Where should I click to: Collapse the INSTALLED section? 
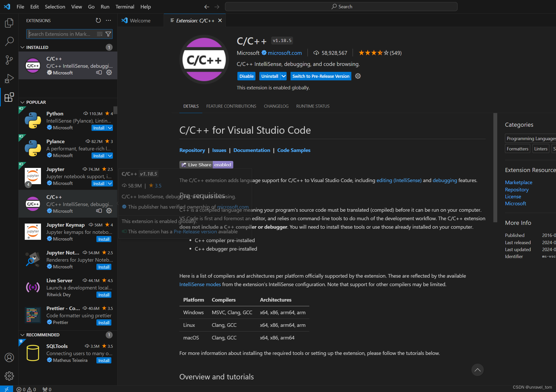pyautogui.click(x=22, y=47)
